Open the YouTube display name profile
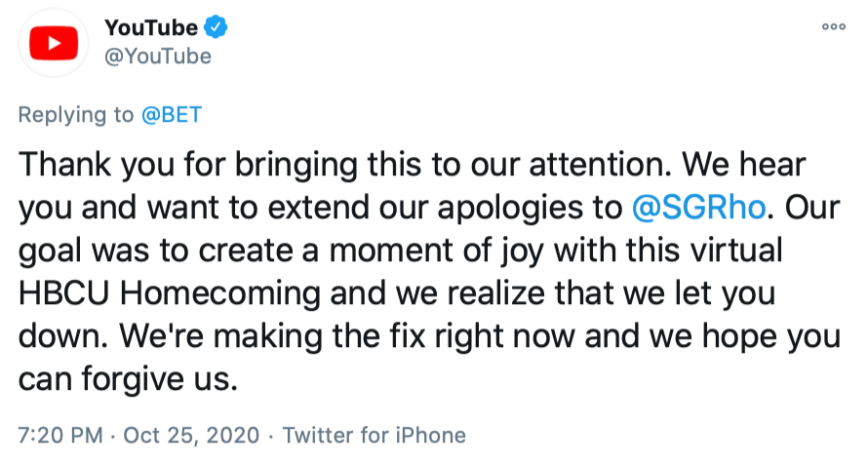 pos(150,27)
